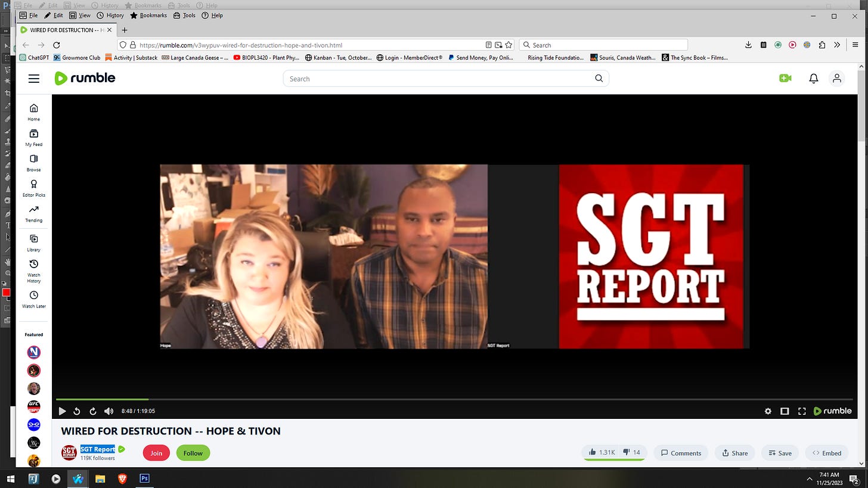Open the browser extensions puzzle icon

pyautogui.click(x=822, y=45)
